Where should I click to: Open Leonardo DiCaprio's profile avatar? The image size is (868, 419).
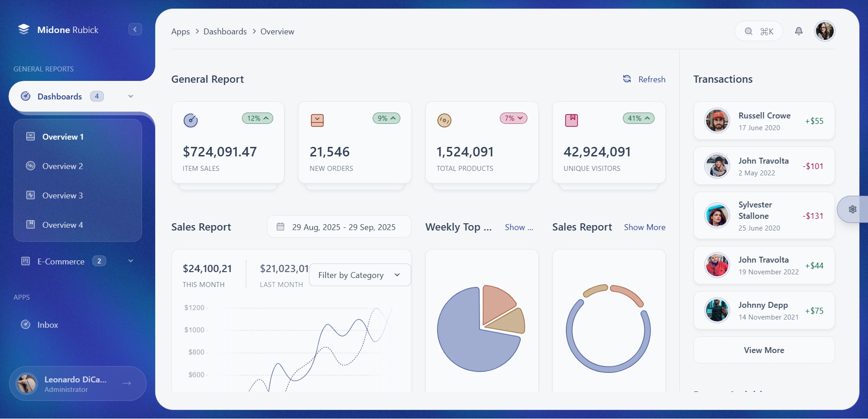pyautogui.click(x=26, y=383)
